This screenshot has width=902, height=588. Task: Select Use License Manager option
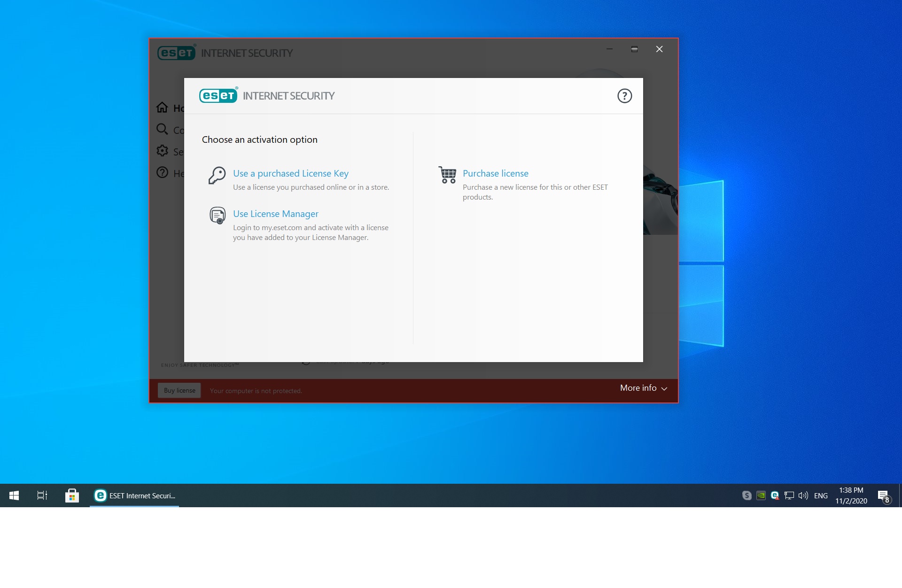coord(276,214)
